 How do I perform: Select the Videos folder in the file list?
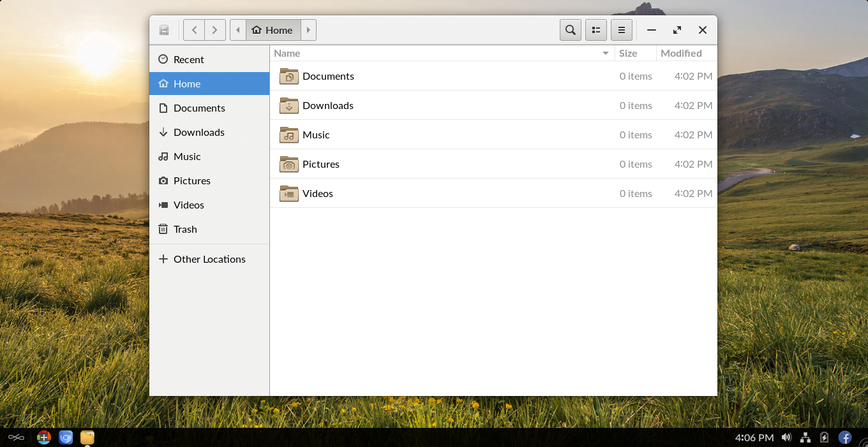493,193
